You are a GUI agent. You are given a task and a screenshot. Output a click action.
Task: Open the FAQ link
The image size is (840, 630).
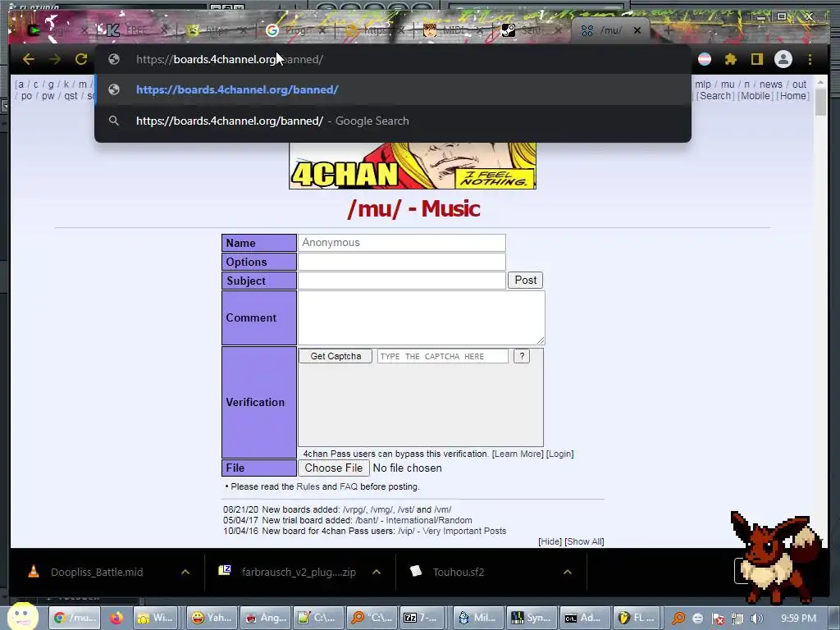348,486
